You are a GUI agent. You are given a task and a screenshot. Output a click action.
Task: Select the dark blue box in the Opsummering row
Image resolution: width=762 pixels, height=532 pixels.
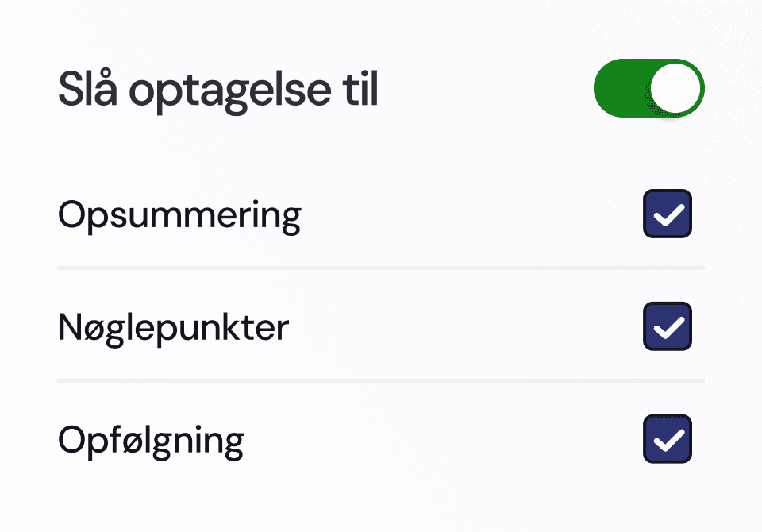(x=668, y=214)
